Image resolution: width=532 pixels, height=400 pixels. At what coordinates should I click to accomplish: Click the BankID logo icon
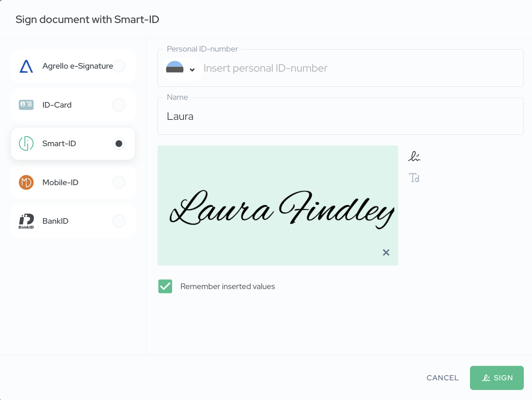pos(26,221)
